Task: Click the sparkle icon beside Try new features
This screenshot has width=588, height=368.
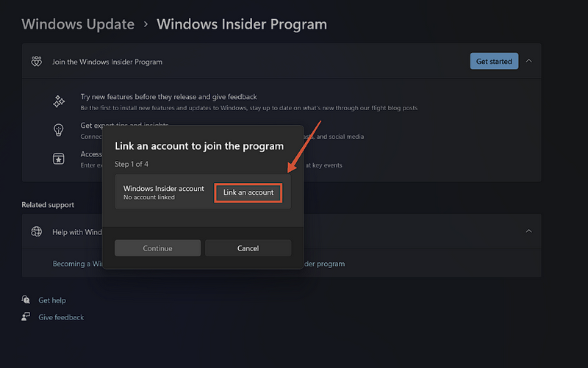Action: [x=59, y=102]
